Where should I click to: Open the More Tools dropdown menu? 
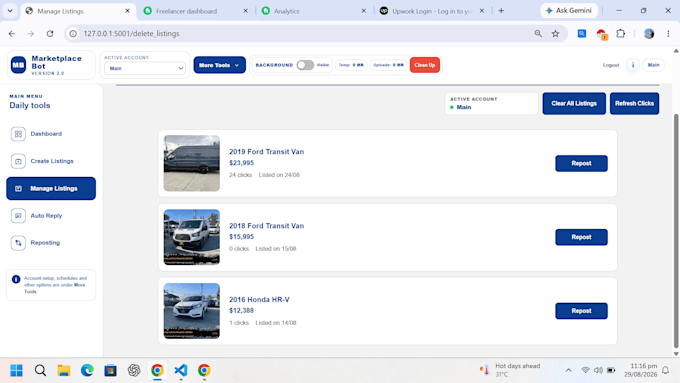[219, 65]
